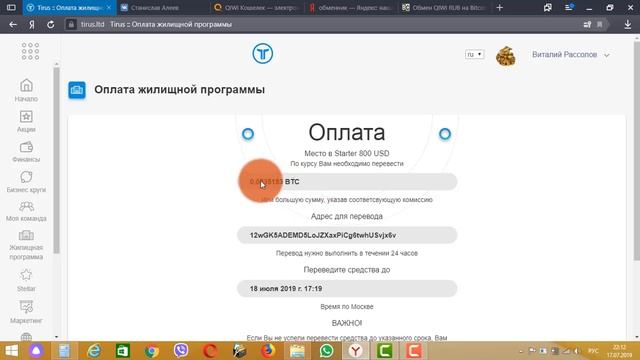640x360 pixels.
Task: Click the page vertical scrollbar
Action: point(637,151)
